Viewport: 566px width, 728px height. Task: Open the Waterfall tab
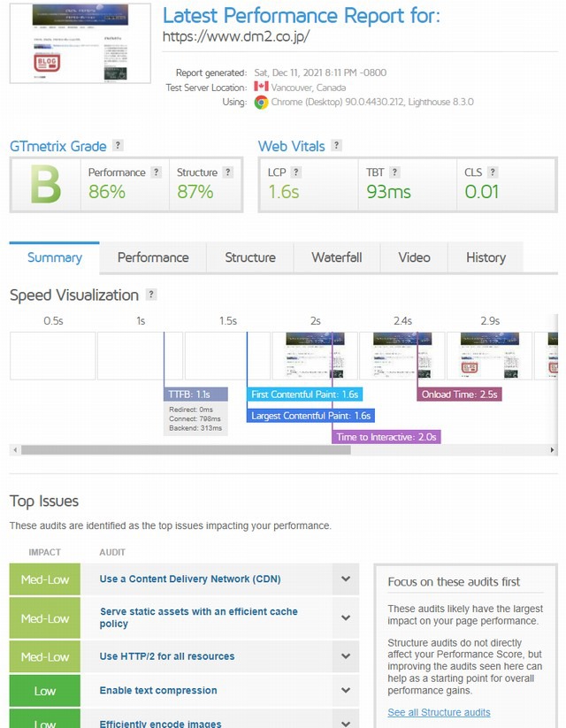(x=336, y=257)
